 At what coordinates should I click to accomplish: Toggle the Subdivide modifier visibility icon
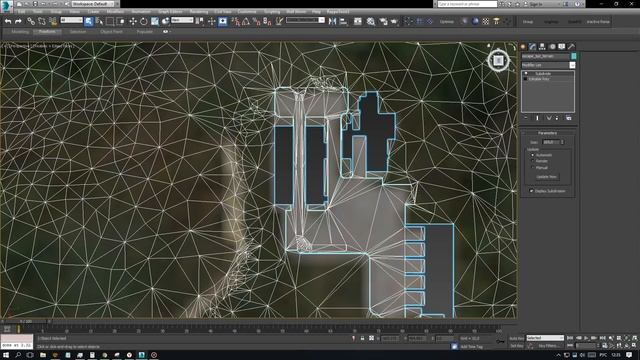pyautogui.click(x=525, y=73)
